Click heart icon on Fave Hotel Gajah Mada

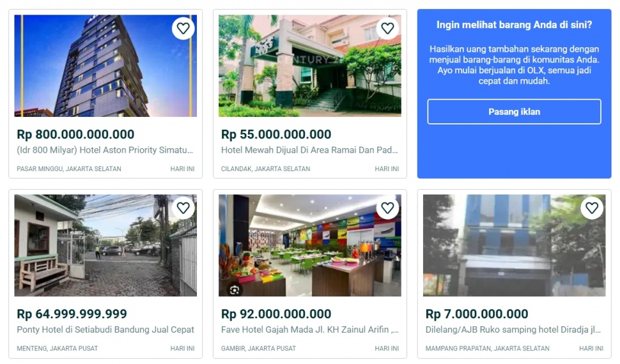[x=387, y=208]
